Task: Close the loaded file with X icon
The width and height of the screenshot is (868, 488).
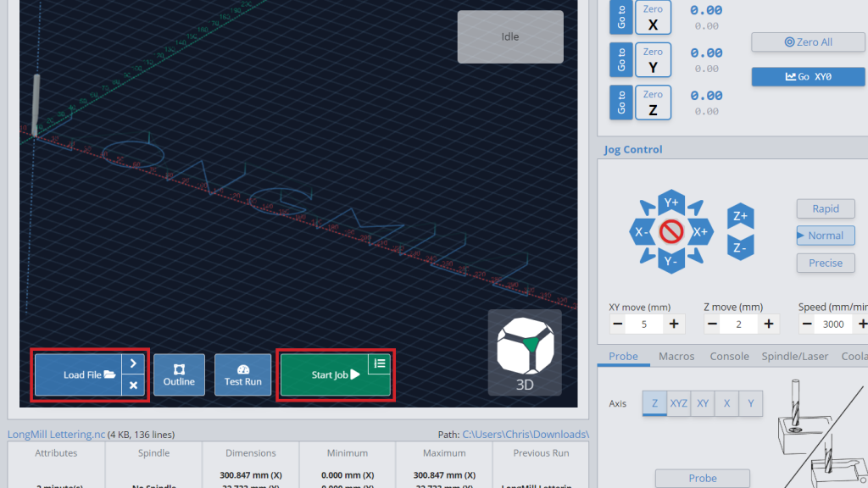Action: [x=133, y=385]
